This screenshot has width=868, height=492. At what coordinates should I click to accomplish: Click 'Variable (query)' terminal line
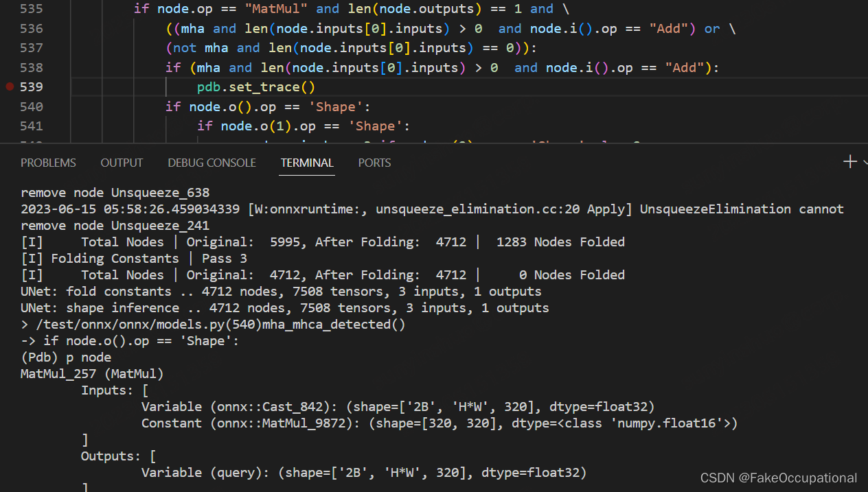[364, 473]
